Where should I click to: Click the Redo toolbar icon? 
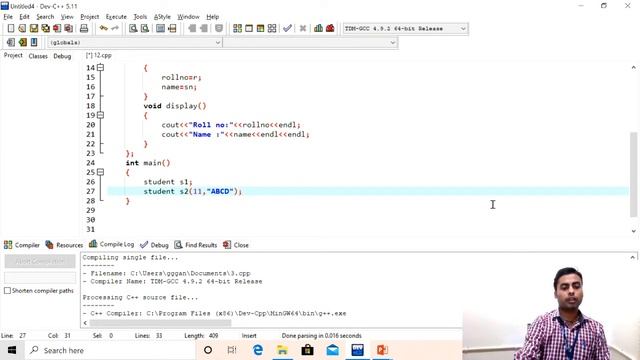tap(115, 28)
